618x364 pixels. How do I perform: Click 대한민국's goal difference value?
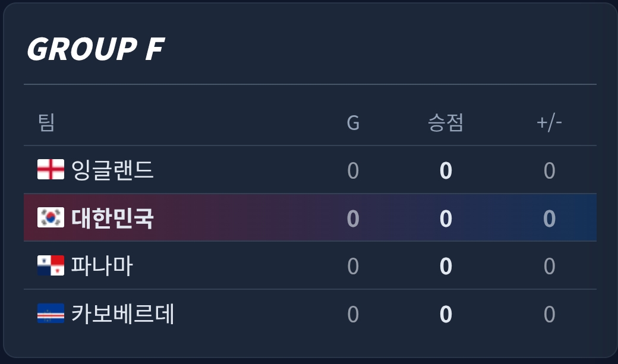(549, 219)
